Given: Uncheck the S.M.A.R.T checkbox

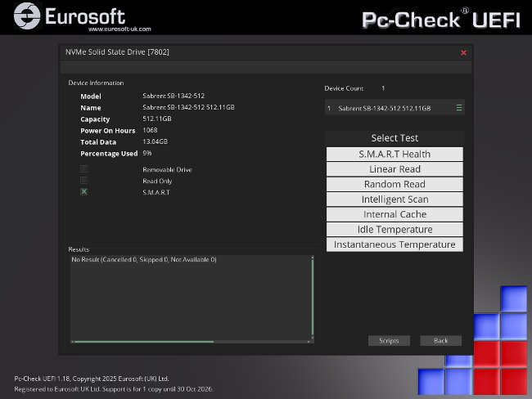Looking at the screenshot, I should [84, 192].
